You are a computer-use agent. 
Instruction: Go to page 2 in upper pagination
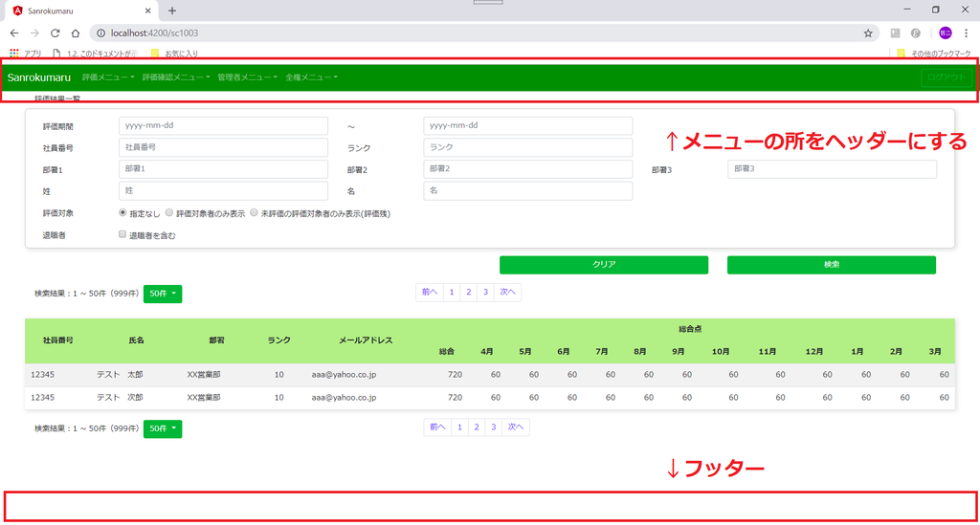click(468, 293)
